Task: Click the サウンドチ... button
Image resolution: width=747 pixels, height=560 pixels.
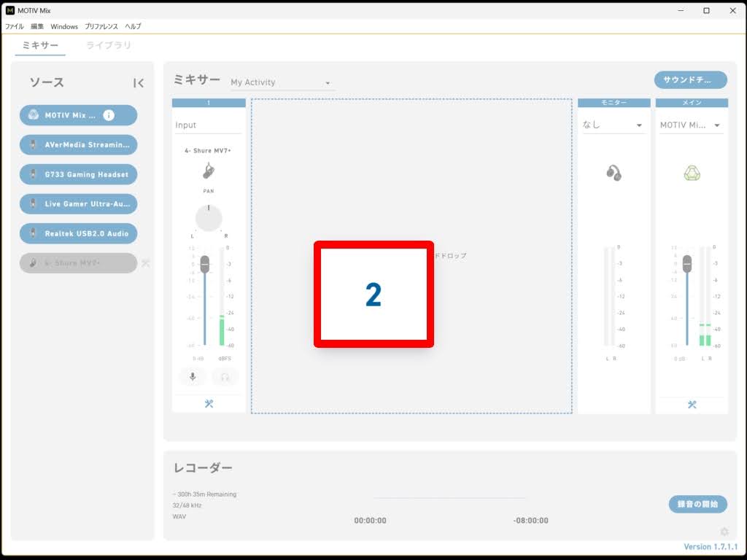Action: (690, 79)
